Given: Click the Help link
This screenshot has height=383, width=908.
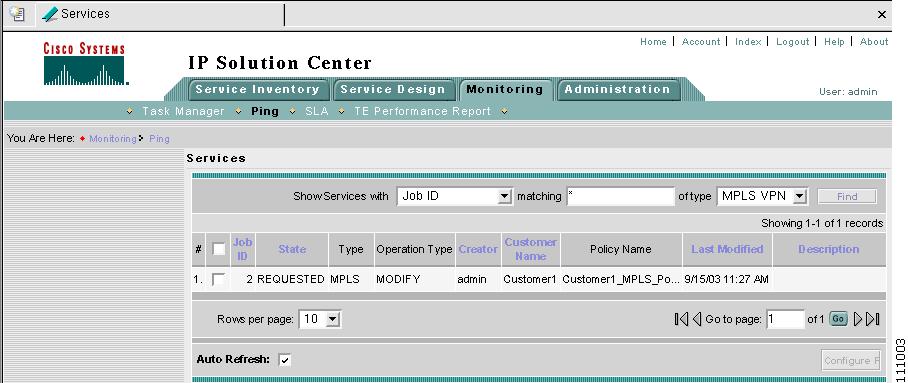Looking at the screenshot, I should pos(834,42).
